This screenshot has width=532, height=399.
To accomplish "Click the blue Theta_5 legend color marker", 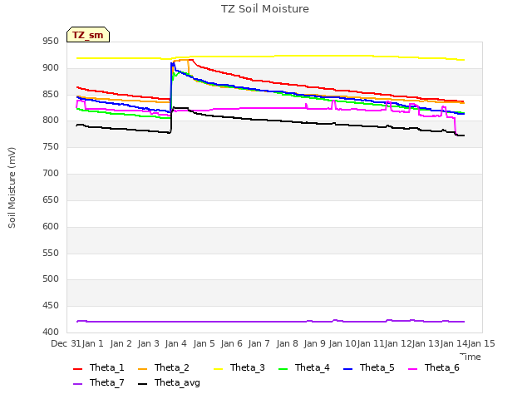I will point(347,369).
